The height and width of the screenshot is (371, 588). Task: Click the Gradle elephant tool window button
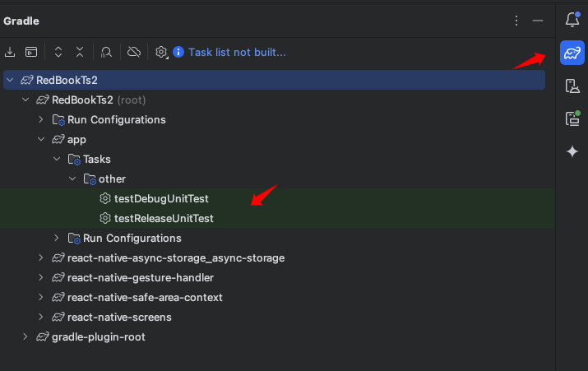[x=572, y=53]
